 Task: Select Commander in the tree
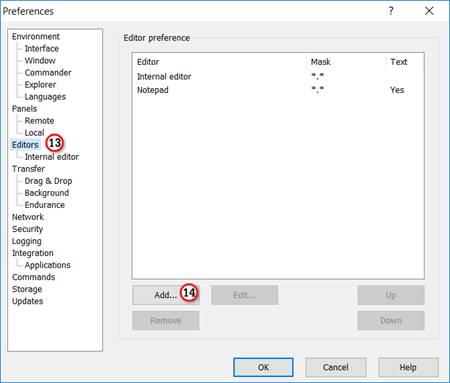(48, 72)
